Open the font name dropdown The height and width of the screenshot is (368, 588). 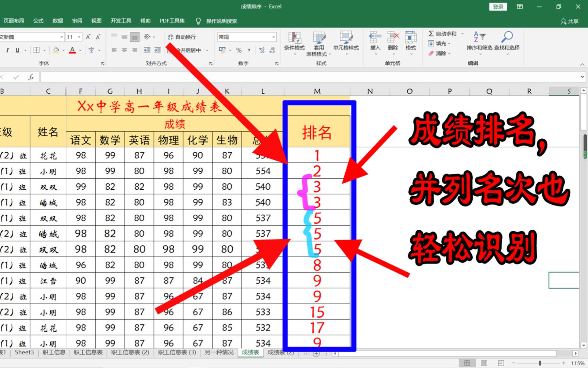tap(62, 37)
